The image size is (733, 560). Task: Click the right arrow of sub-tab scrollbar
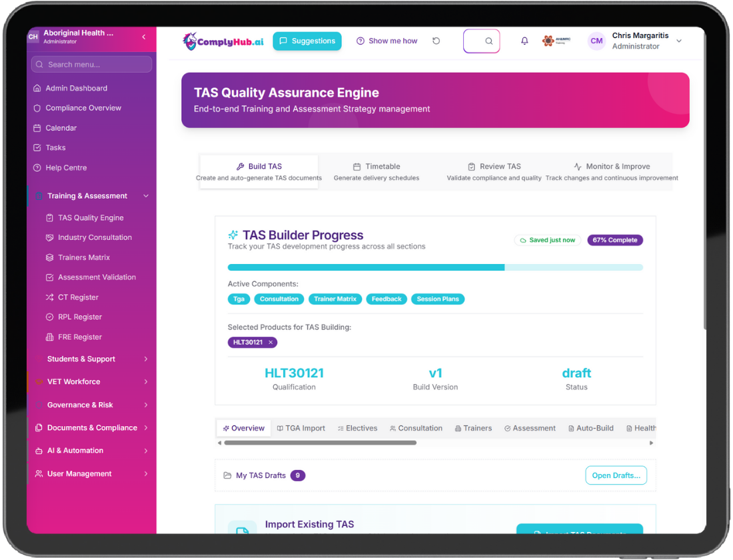pos(651,443)
